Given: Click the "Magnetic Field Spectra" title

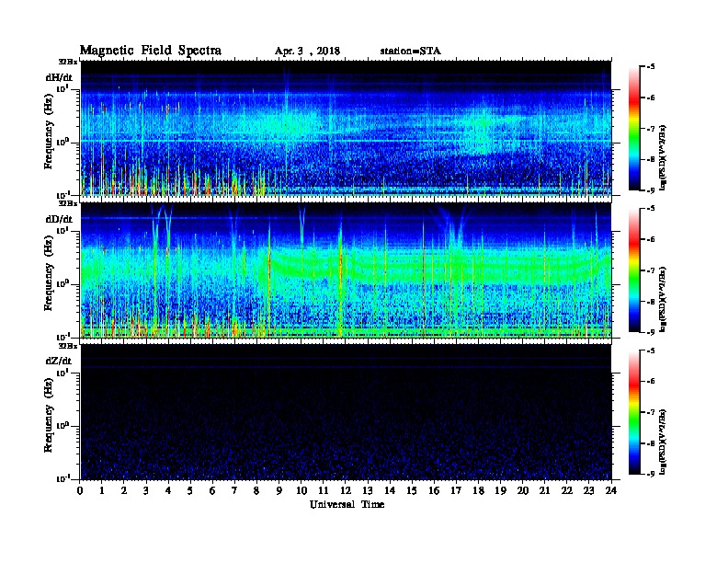Looking at the screenshot, I should 151,51.
